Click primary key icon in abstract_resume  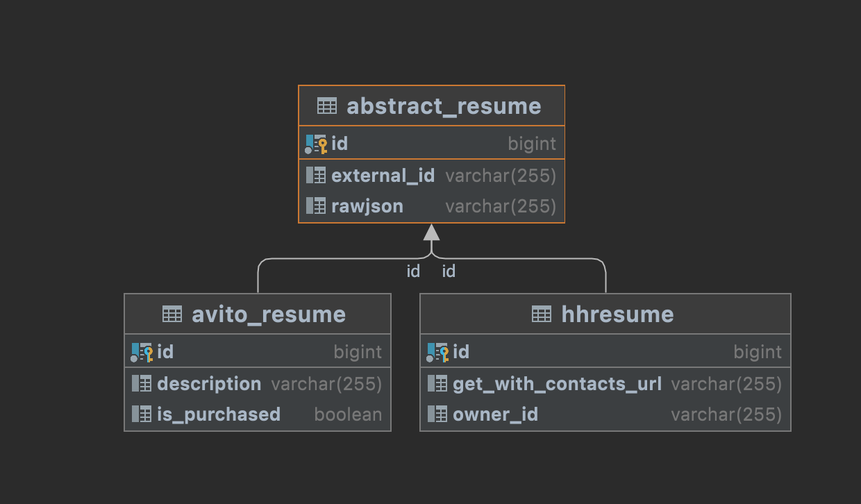(x=316, y=144)
